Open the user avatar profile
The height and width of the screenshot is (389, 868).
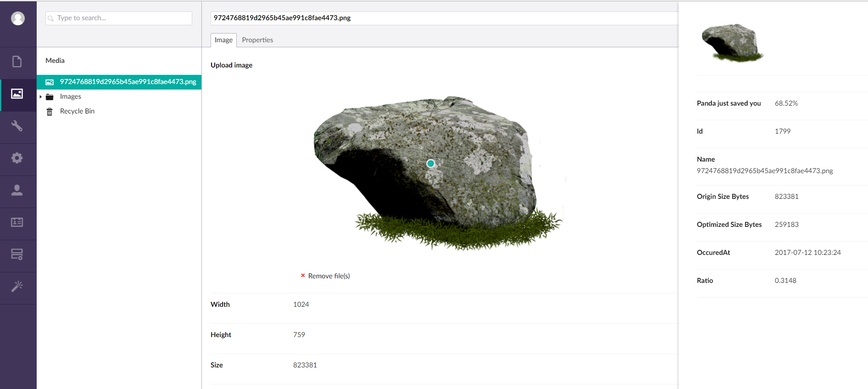click(x=18, y=18)
